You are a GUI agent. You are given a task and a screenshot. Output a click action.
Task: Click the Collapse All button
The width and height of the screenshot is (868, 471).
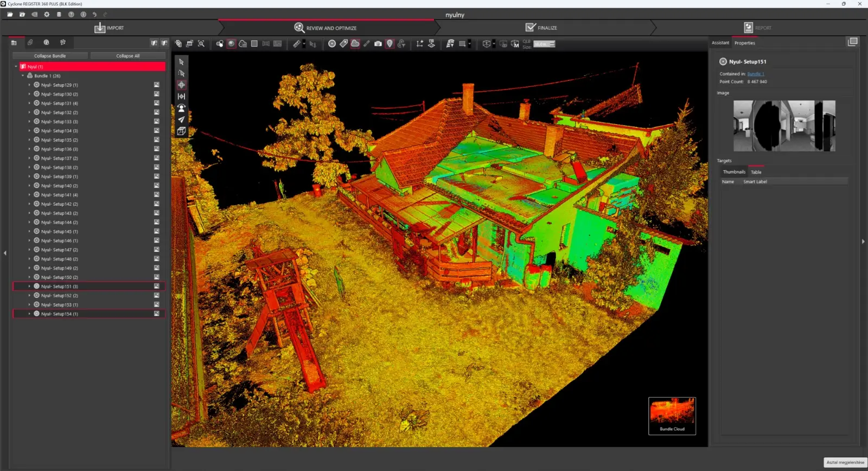click(127, 56)
